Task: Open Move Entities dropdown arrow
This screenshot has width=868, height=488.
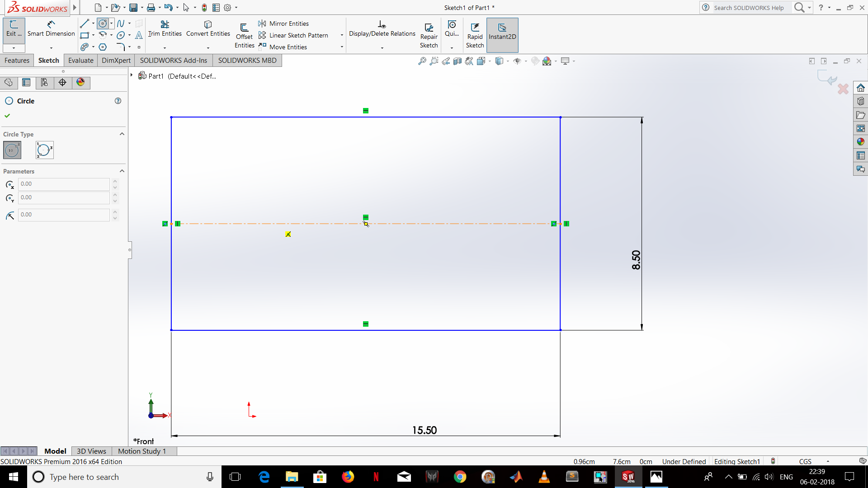Action: pyautogui.click(x=342, y=47)
